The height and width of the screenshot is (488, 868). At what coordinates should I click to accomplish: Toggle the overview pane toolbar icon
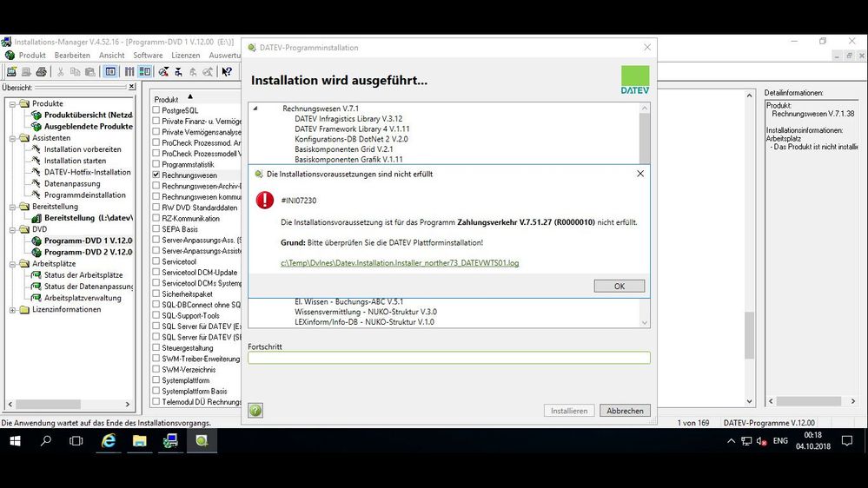pos(110,72)
